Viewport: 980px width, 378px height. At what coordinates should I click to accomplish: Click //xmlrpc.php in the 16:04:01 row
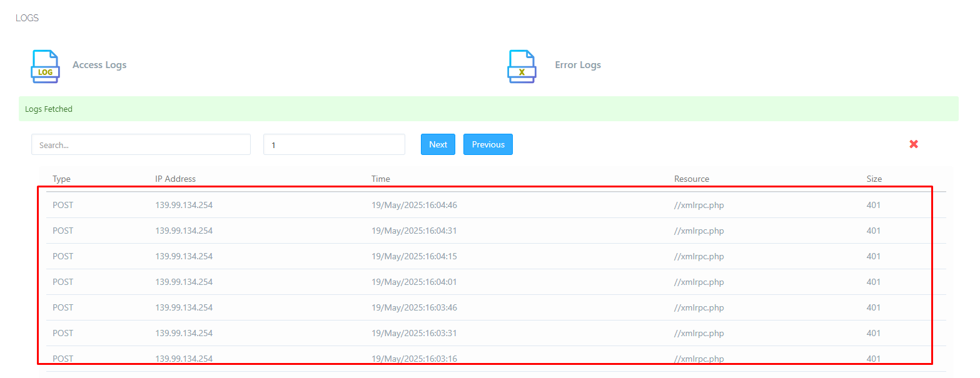click(699, 282)
